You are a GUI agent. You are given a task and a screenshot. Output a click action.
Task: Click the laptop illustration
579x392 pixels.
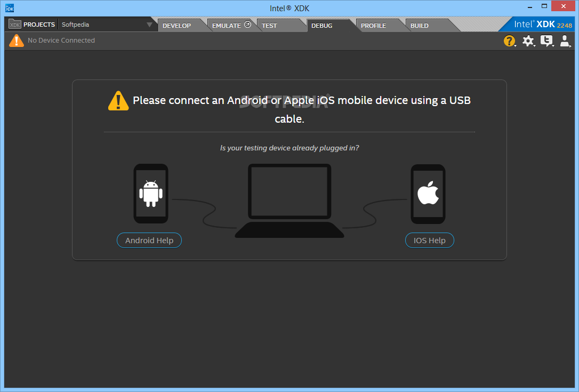[289, 201]
